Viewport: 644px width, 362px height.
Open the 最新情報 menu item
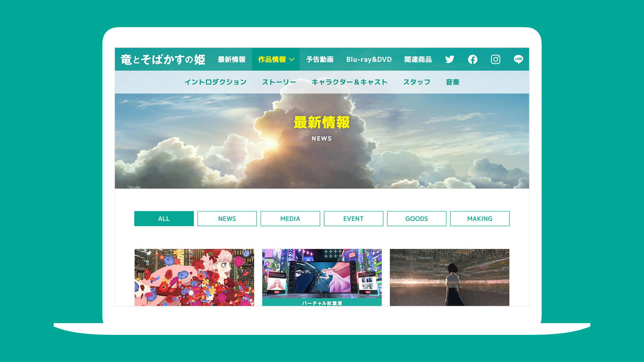point(231,59)
